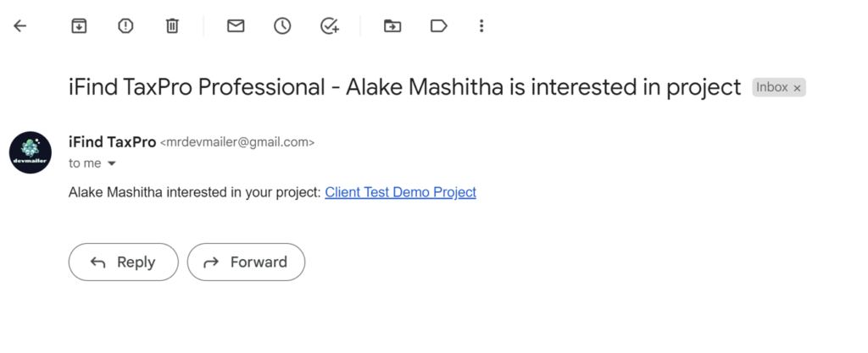Screen dimensions: 868x353
Task: Open the Client Test Demo Project link
Action: pos(400,192)
